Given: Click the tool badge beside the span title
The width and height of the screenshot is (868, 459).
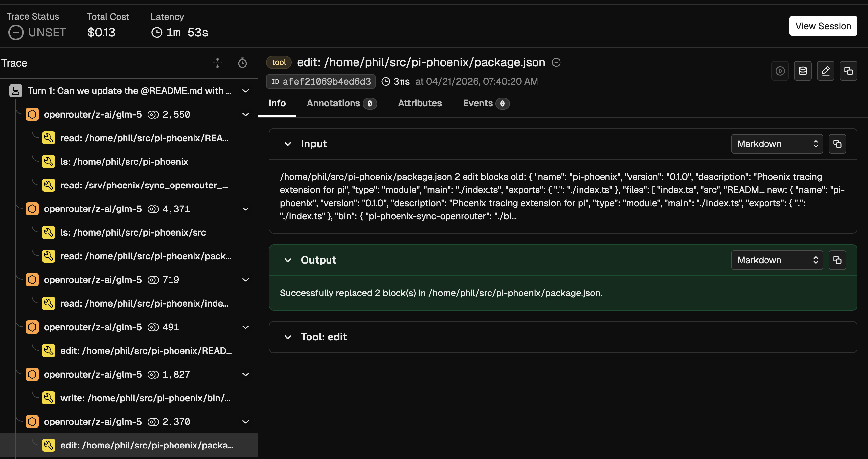Looking at the screenshot, I should (x=279, y=62).
